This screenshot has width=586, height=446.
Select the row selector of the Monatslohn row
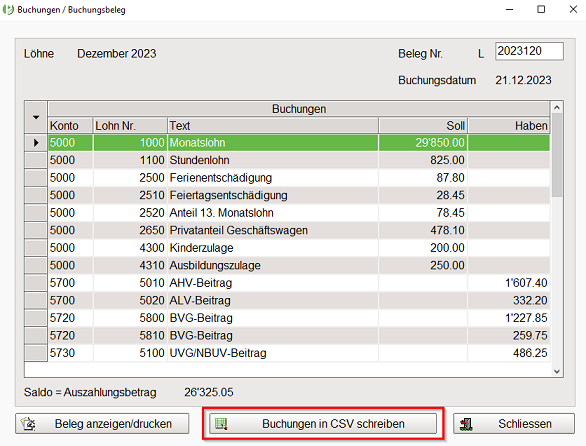tap(36, 142)
